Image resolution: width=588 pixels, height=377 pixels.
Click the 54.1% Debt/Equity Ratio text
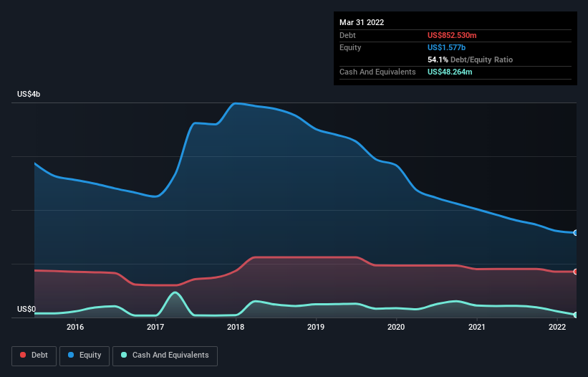point(471,59)
